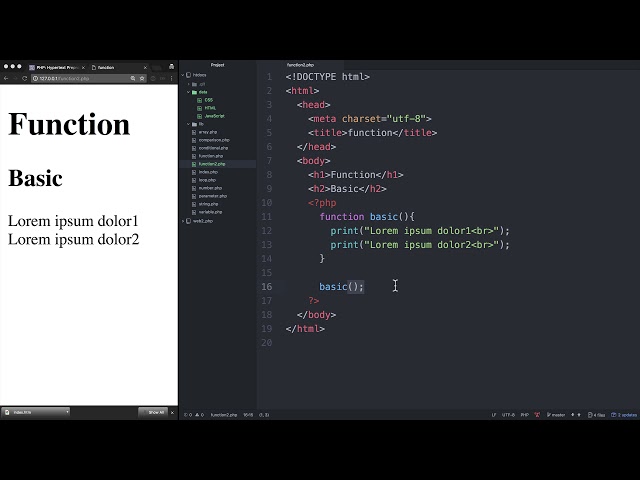Click the Function heading on web page

pyautogui.click(x=69, y=124)
